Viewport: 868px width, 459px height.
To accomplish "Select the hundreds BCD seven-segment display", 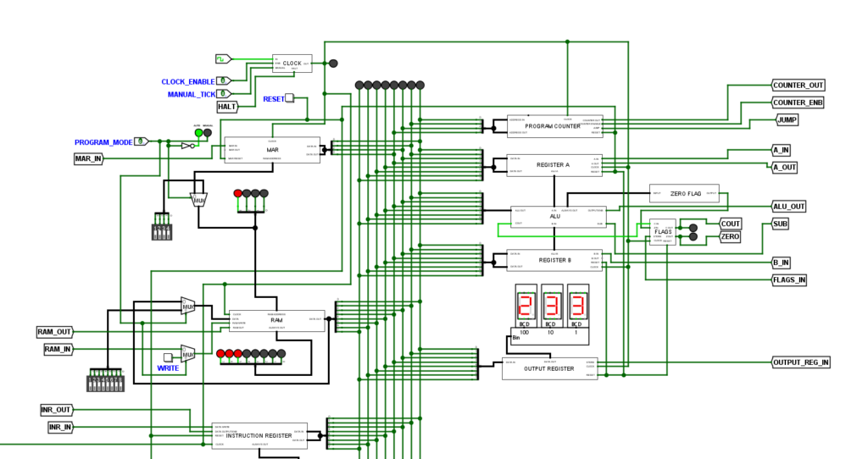I will 525,305.
